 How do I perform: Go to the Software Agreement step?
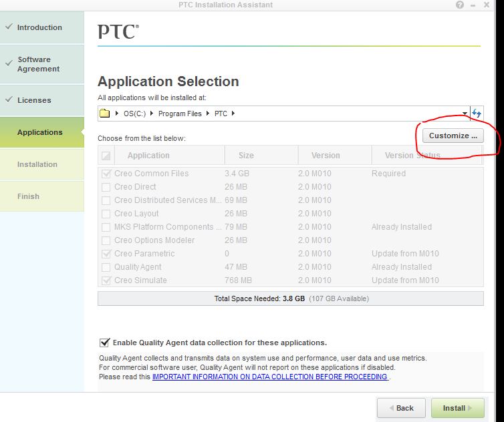42,64
